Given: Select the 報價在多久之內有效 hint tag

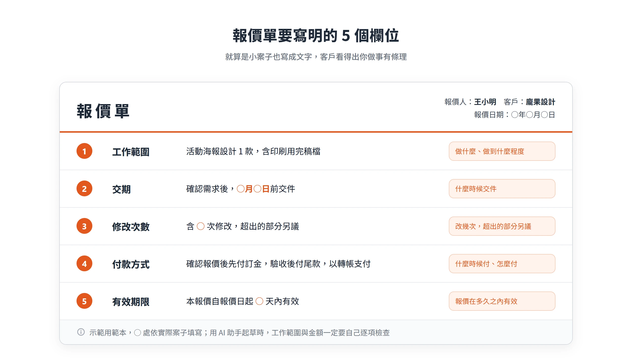Looking at the screenshot, I should coord(502,301).
